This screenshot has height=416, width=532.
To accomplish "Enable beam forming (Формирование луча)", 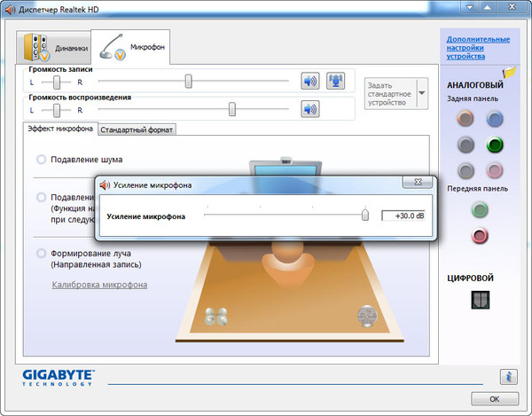I will (x=42, y=253).
